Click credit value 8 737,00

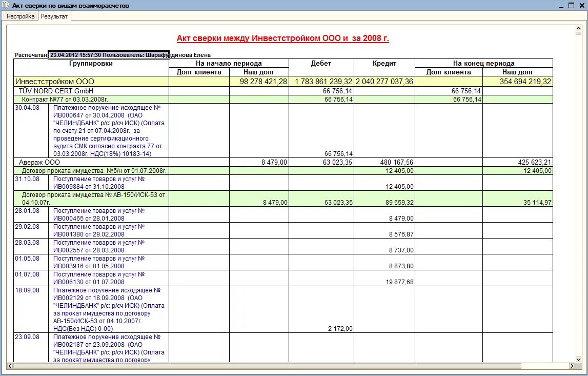(x=401, y=250)
